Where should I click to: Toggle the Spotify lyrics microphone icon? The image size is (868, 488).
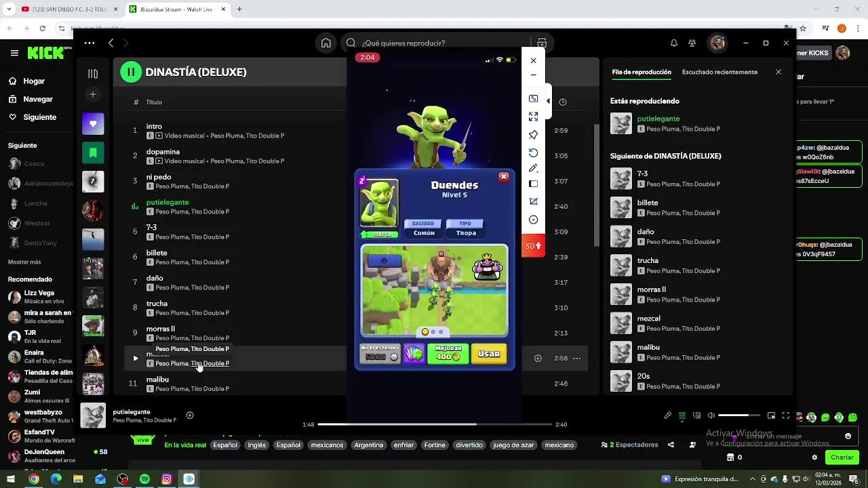coord(668,415)
